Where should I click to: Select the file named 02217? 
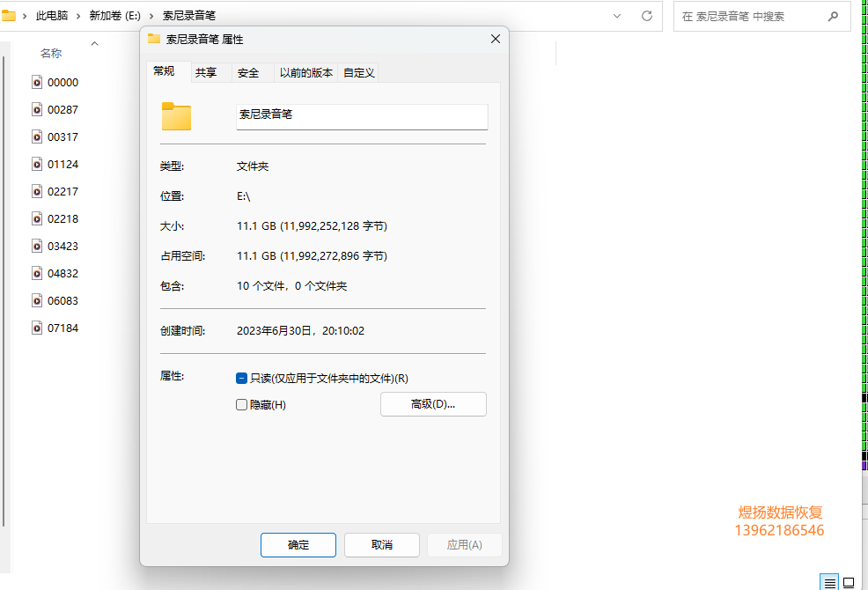(63, 192)
